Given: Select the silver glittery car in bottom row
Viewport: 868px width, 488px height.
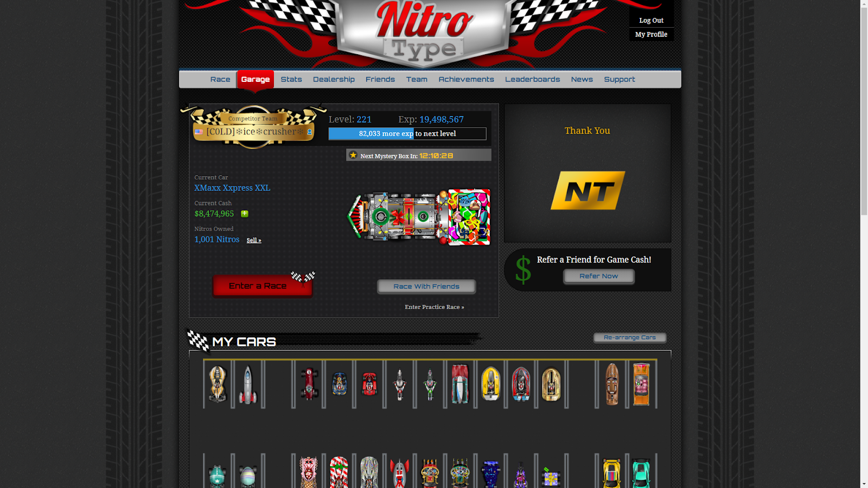Looking at the screenshot, I should pyautogui.click(x=369, y=472).
